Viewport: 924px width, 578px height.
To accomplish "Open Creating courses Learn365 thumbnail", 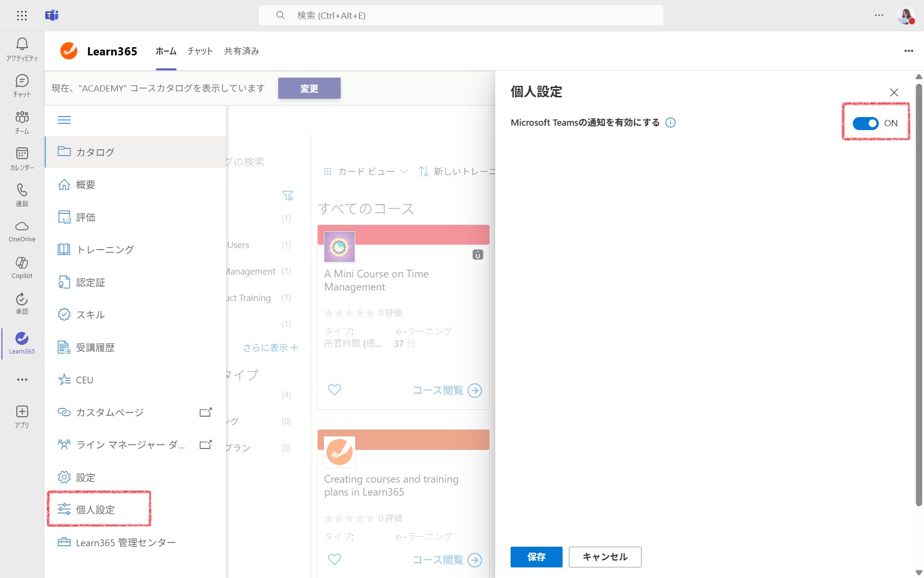I will (x=339, y=452).
